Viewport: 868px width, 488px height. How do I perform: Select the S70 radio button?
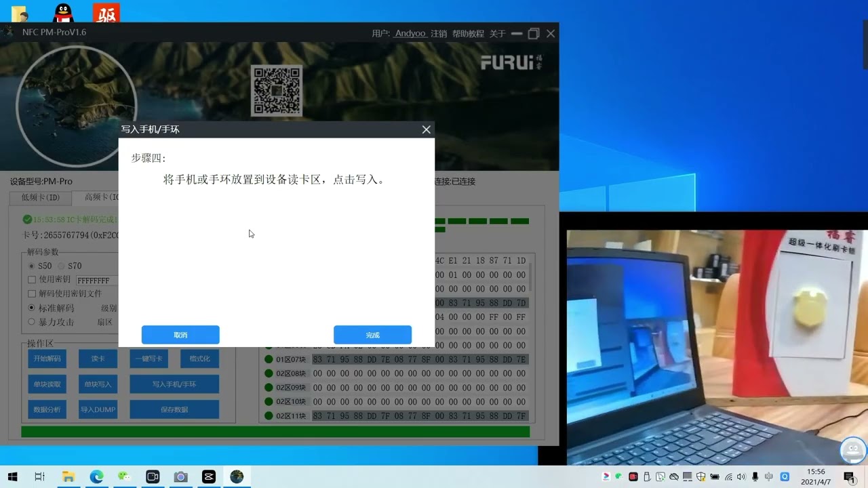62,266
